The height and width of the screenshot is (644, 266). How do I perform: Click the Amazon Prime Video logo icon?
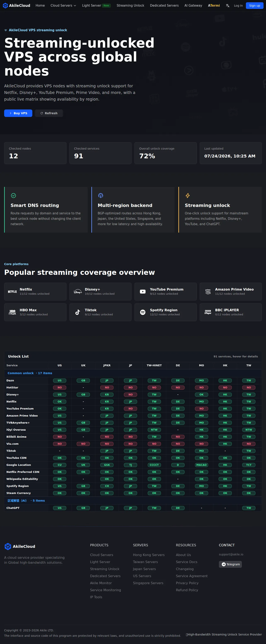(x=208, y=292)
